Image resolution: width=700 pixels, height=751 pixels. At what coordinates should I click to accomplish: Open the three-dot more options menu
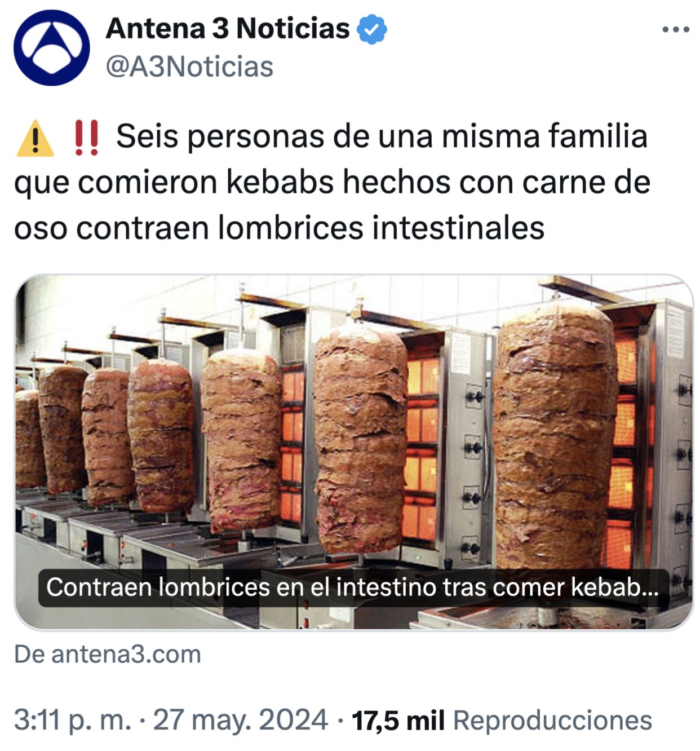(676, 29)
